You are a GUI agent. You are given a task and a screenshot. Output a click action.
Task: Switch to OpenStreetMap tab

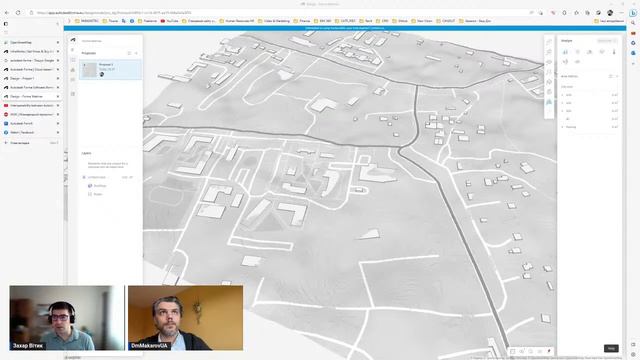31,42
